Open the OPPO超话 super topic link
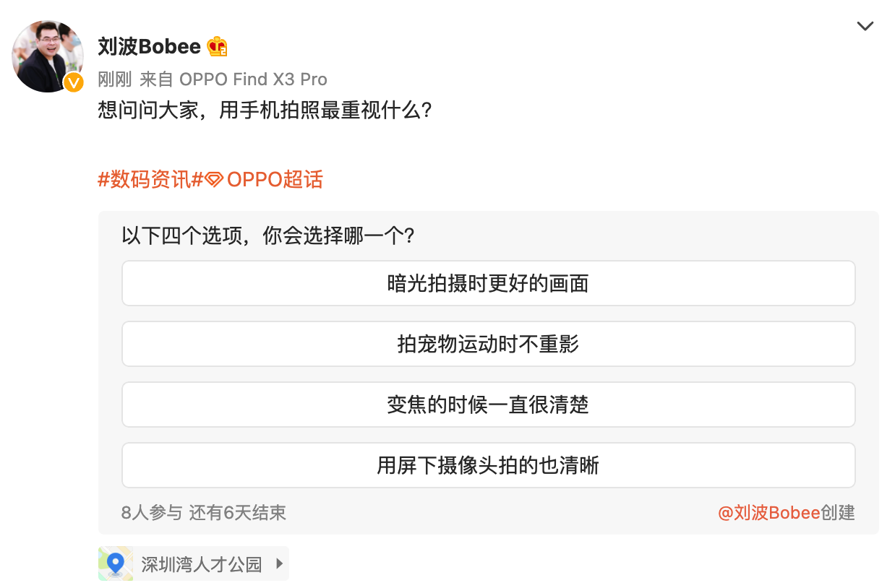Viewport: 895px width, 588px height. pos(275,179)
